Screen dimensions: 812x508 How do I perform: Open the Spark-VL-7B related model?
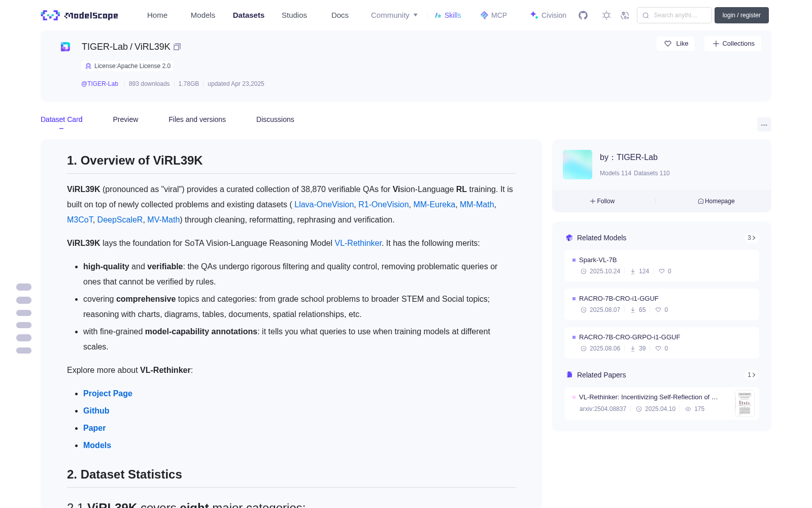point(662,266)
